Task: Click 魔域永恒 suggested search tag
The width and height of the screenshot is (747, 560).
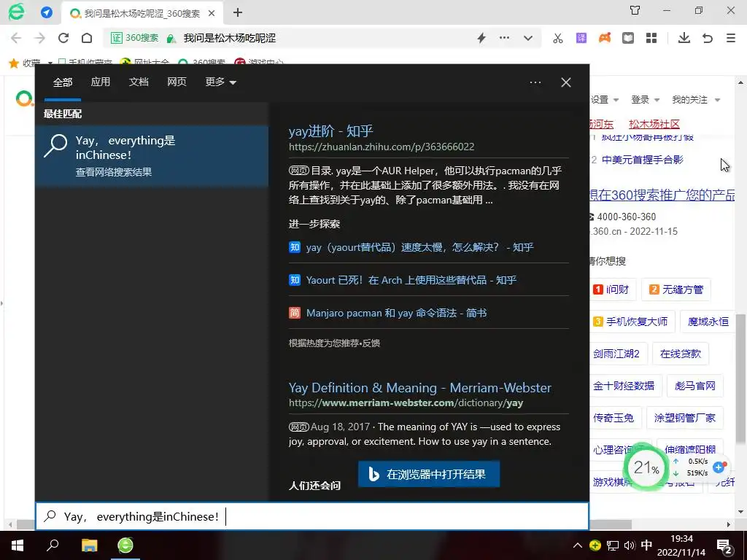Action: [x=708, y=322]
